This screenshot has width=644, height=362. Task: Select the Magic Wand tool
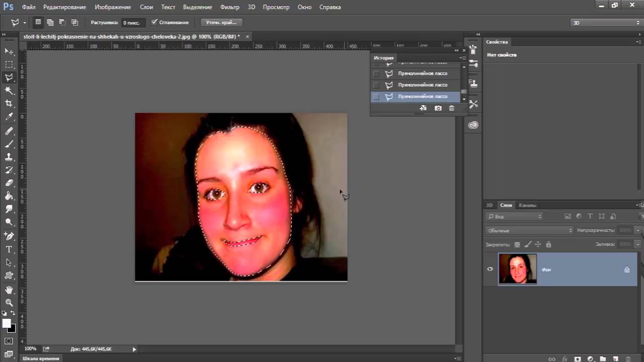coord(9,90)
